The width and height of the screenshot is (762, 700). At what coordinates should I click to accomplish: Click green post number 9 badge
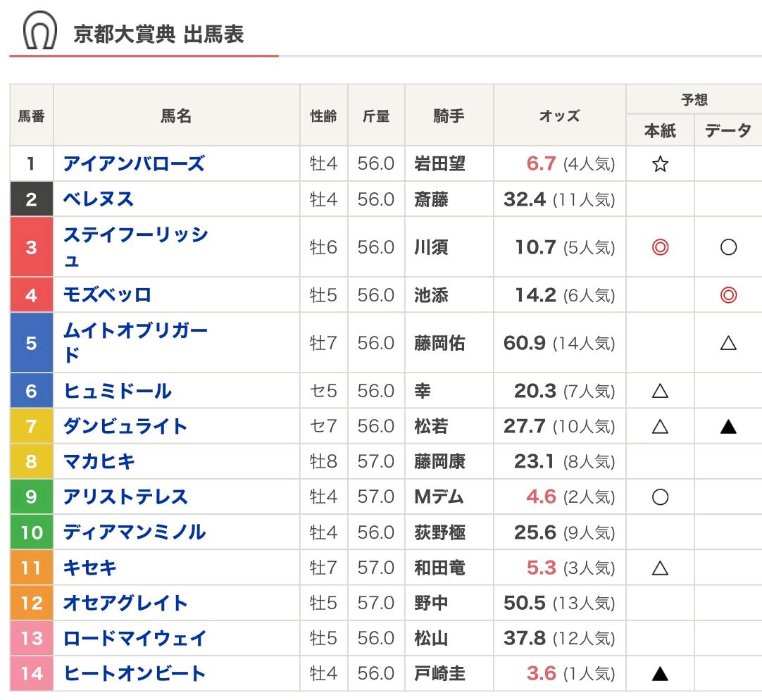coord(32,496)
